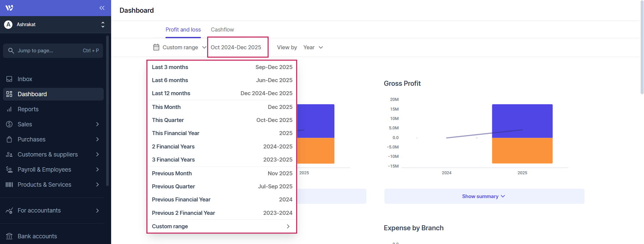Viewport: 644px width, 244px height.
Task: Click the Purchases shopping bag icon
Action: tap(9, 139)
